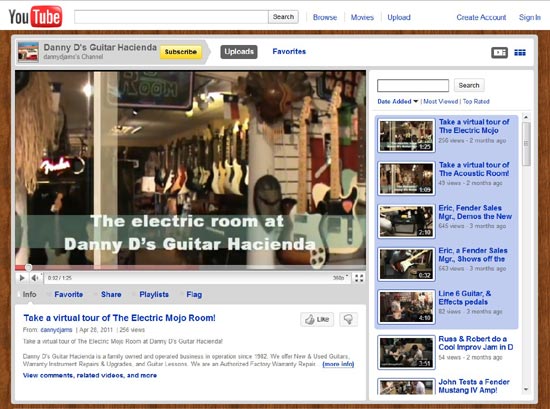Screen dimensions: 550x409
Task: Open the Share tab
Action: point(111,295)
